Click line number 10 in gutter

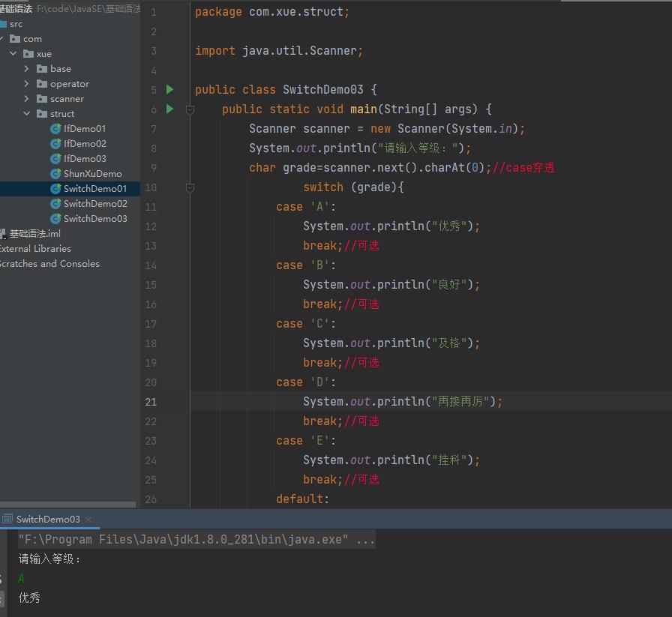[x=151, y=187]
